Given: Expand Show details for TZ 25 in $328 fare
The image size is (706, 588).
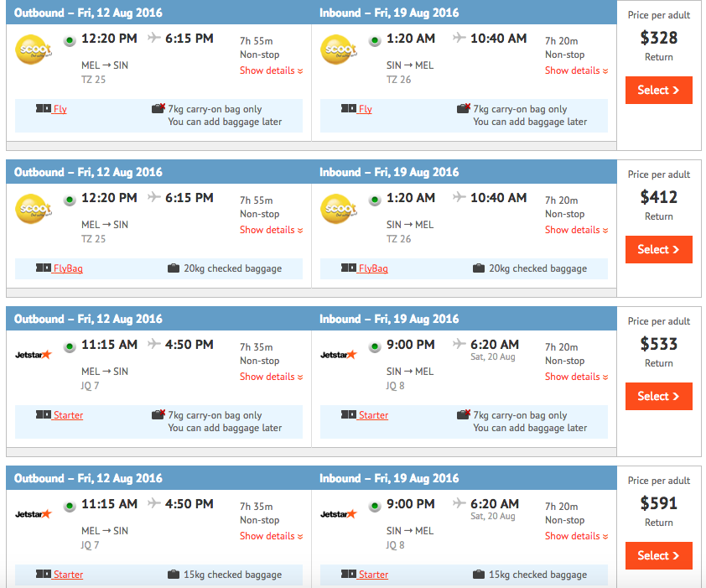Looking at the screenshot, I should 271,70.
